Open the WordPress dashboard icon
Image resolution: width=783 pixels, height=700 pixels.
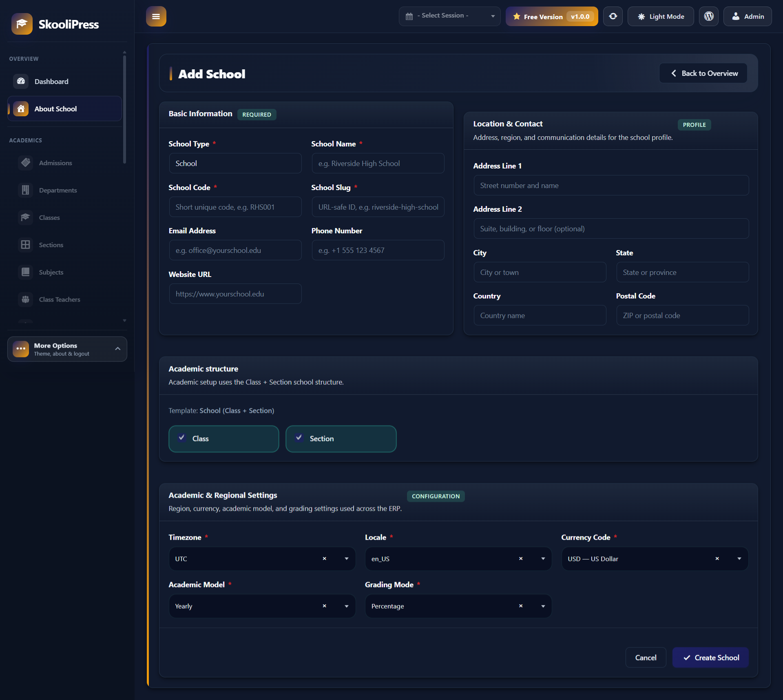pyautogui.click(x=709, y=16)
